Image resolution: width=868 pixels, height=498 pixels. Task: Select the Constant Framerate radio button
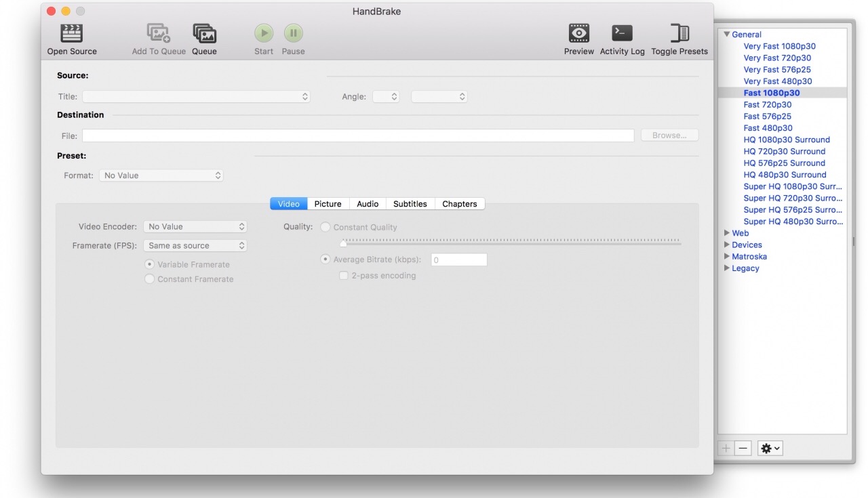point(149,279)
